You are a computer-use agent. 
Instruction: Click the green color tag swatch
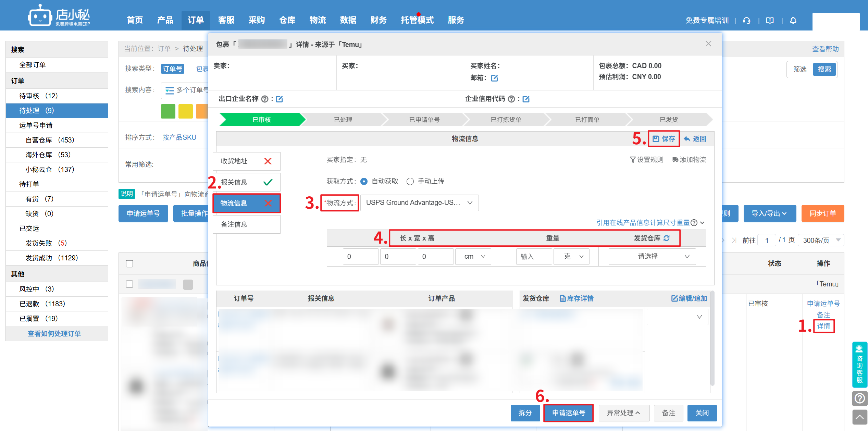[168, 111]
